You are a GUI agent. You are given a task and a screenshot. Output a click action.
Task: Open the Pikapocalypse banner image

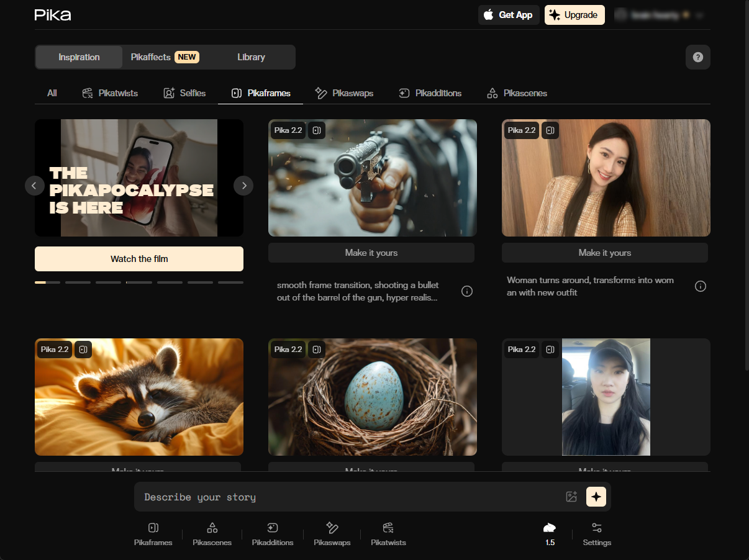[139, 178]
